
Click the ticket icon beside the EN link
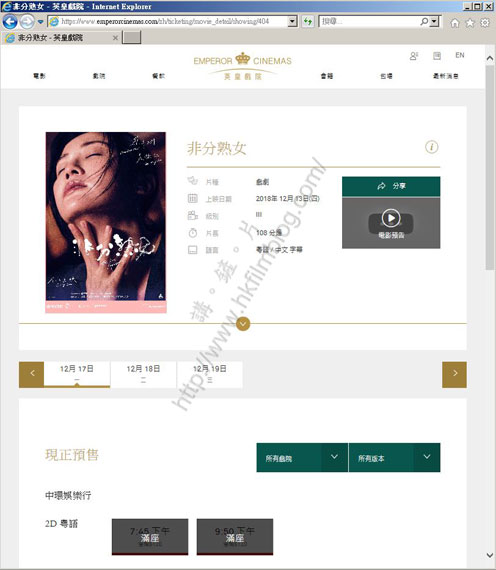click(437, 56)
